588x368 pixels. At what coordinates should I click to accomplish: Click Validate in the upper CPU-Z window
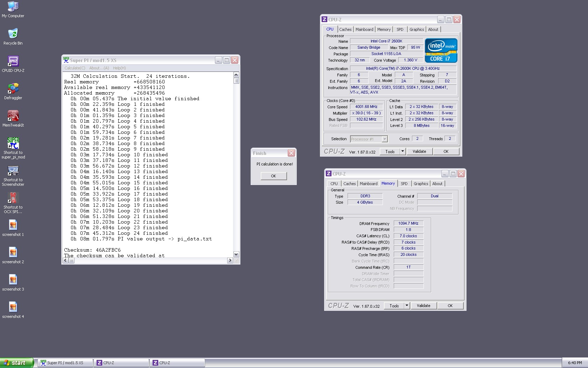click(419, 151)
